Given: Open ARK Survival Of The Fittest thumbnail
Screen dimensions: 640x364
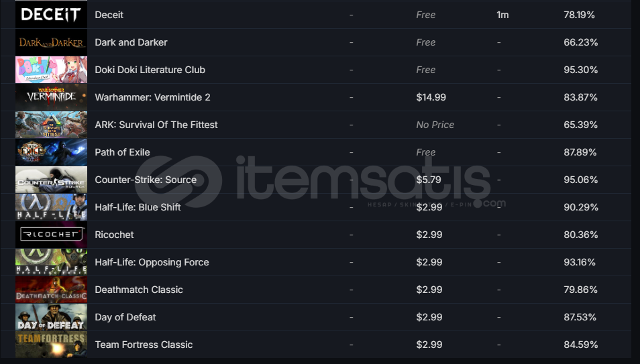Looking at the screenshot, I should pos(51,125).
